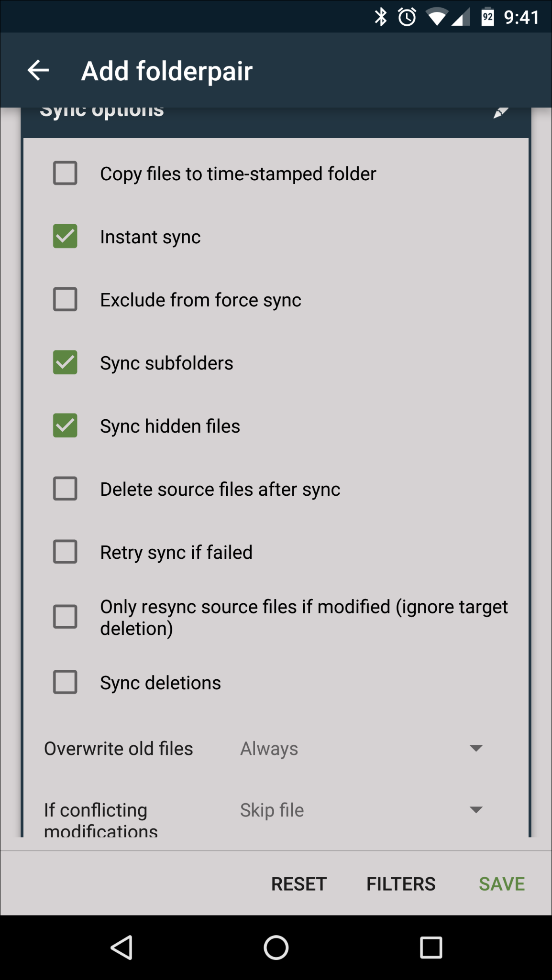Enable Copy files to time-stamped folder
This screenshot has width=552, height=980.
65,173
